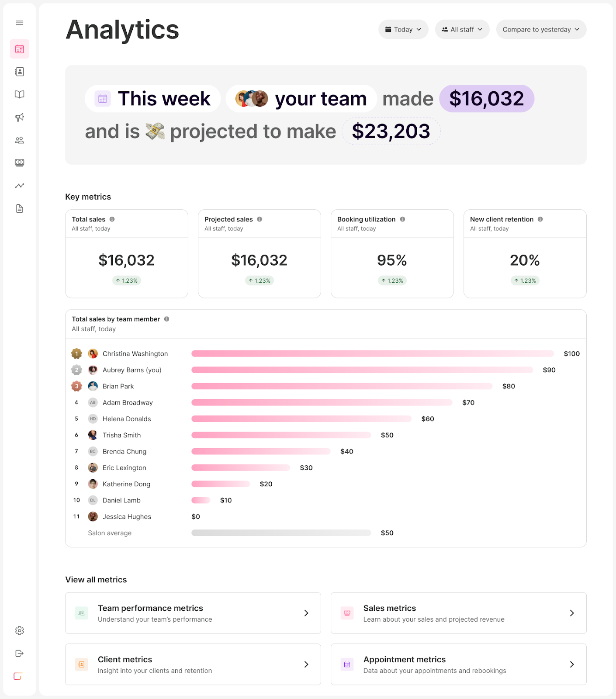Viewport: 616px width, 699px height.
Task: Select the services catalog book icon
Action: 19,94
